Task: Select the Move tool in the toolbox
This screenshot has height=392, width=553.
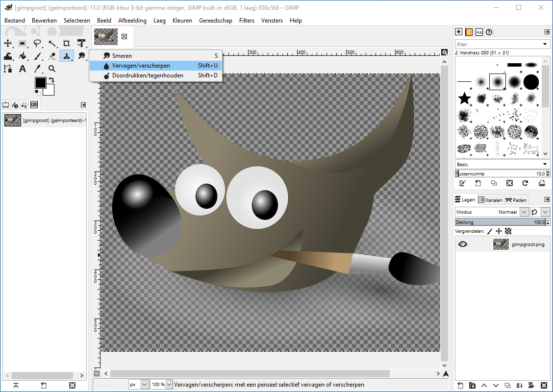Action: 8,44
